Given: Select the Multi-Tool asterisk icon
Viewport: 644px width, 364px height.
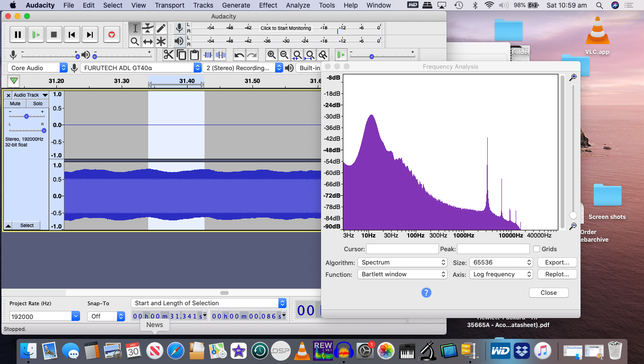Looking at the screenshot, I should [161, 42].
